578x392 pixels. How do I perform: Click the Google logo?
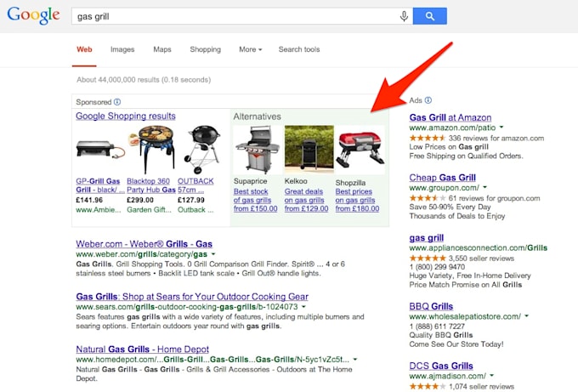pyautogui.click(x=33, y=15)
